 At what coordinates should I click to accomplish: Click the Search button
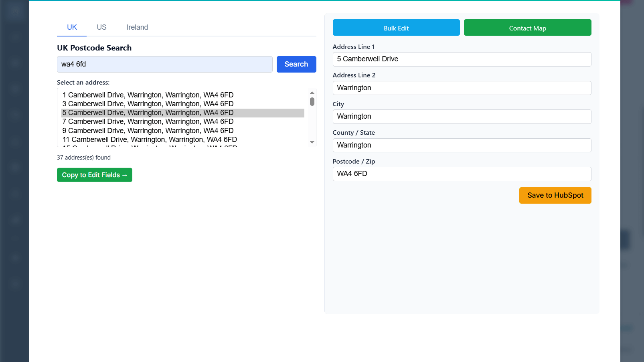[296, 64]
